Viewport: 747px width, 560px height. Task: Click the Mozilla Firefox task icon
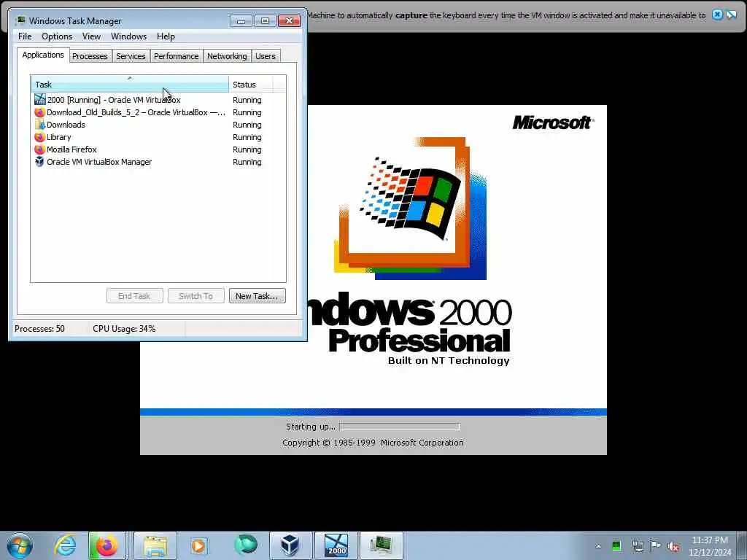[39, 149]
